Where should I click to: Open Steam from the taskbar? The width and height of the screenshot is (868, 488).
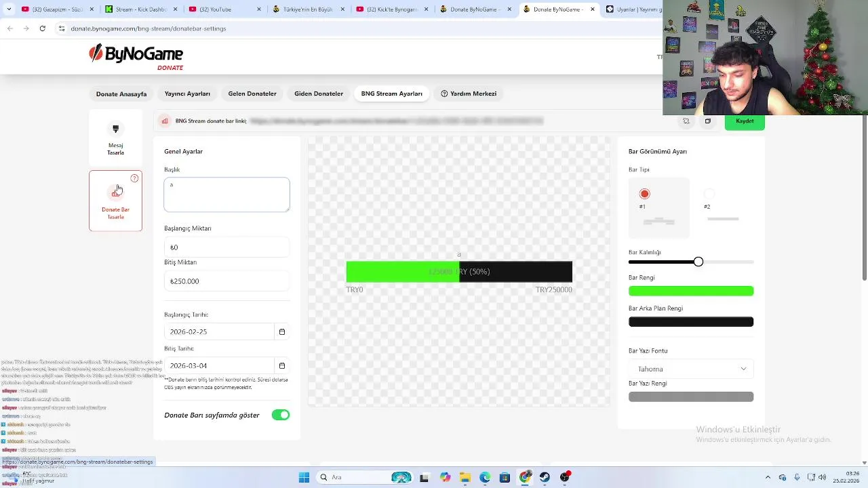tap(545, 477)
